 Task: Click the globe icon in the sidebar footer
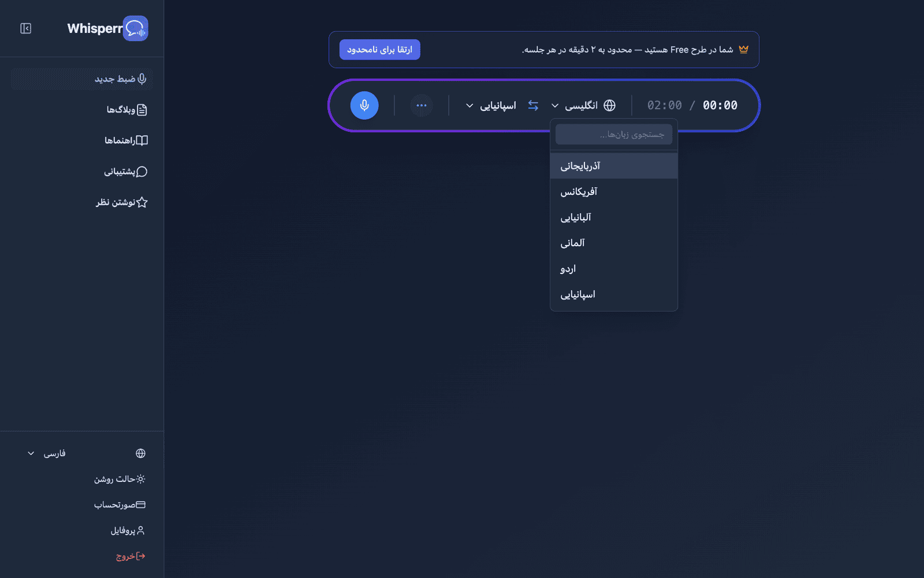point(140,453)
